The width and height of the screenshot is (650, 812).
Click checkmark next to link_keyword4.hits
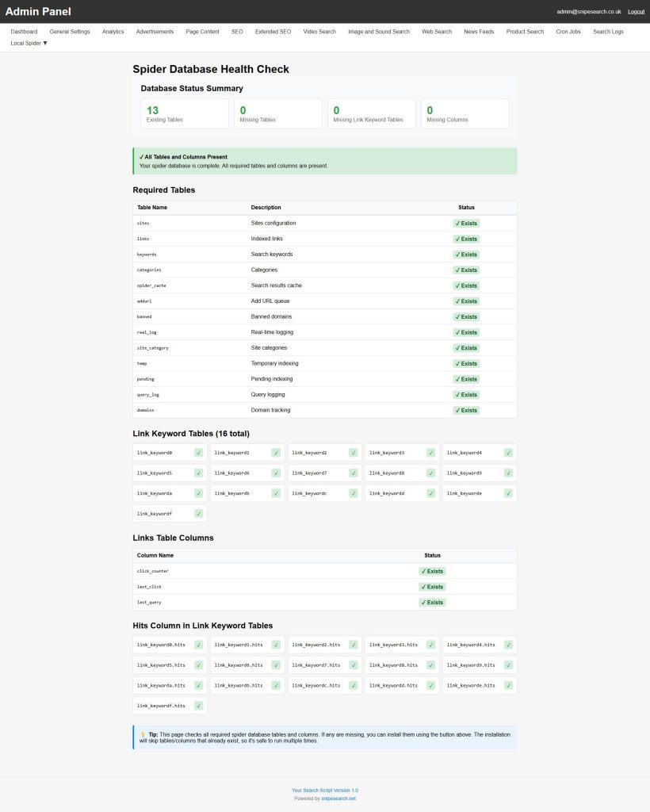click(x=508, y=645)
